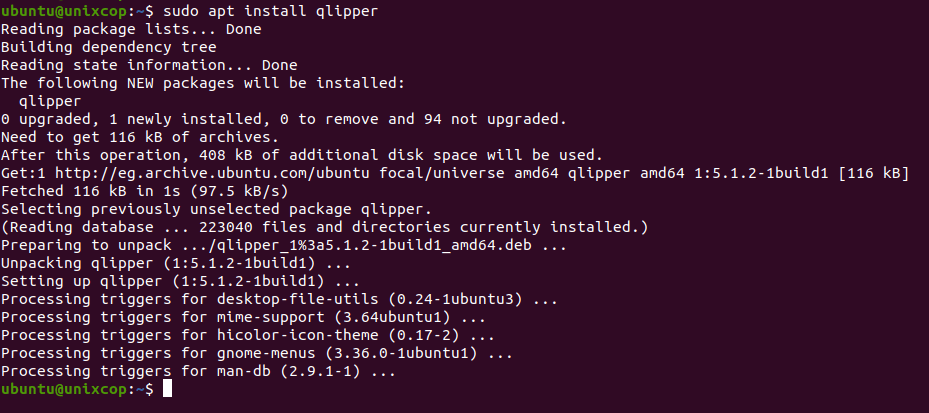
Task: Click the 'Need to get 116 kB' line
Action: point(140,137)
